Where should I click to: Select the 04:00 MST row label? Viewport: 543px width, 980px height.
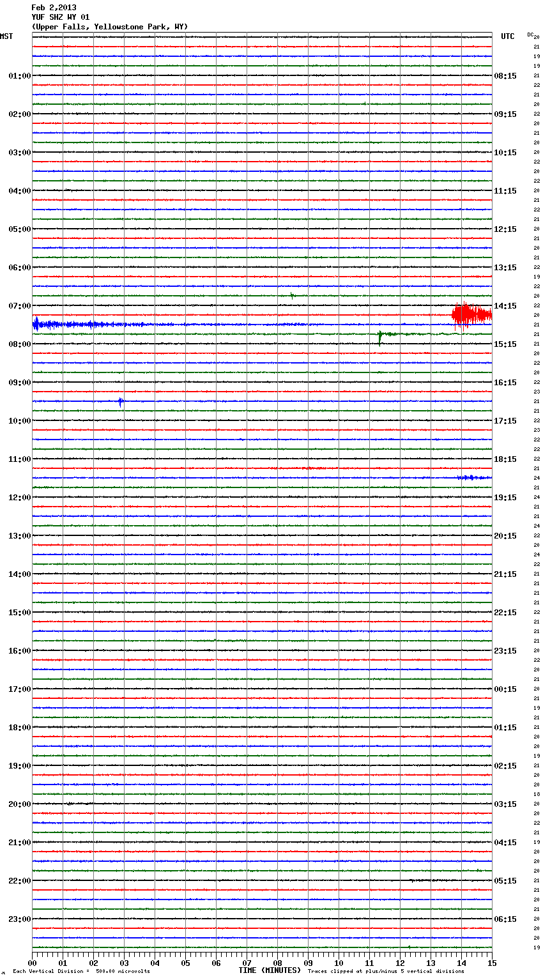pyautogui.click(x=20, y=191)
